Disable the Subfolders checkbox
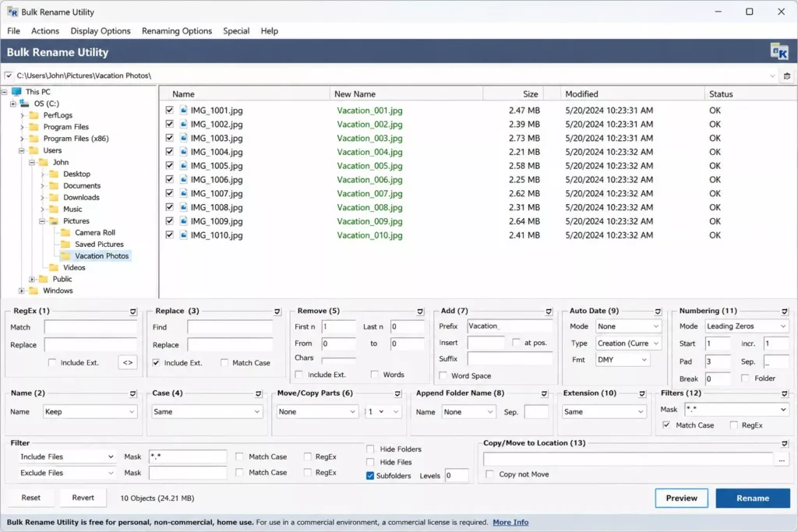 point(370,476)
